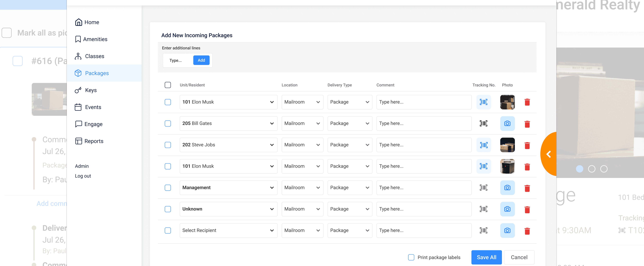Open Select Recipient dropdown
Image resolution: width=644 pixels, height=266 pixels.
point(228,230)
